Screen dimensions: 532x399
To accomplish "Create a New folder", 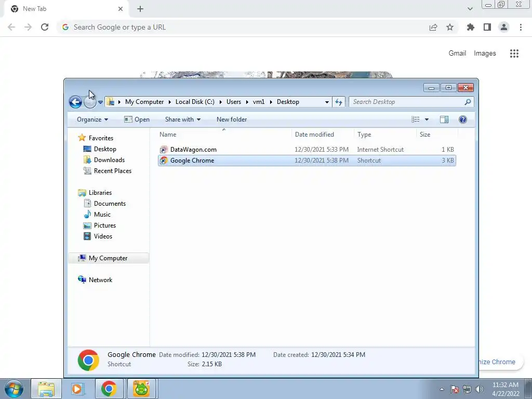I will click(x=232, y=119).
